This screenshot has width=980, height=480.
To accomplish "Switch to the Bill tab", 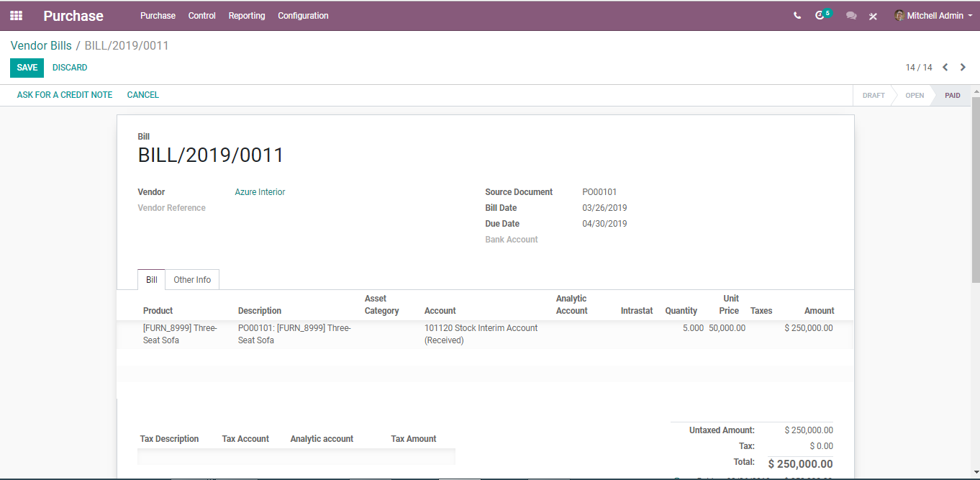I will (152, 280).
